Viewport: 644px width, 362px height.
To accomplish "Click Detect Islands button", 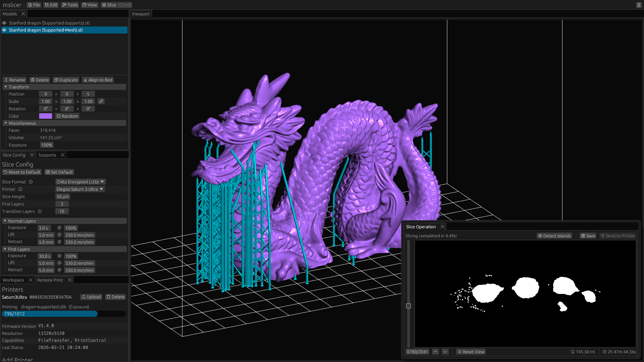I will 554,236.
